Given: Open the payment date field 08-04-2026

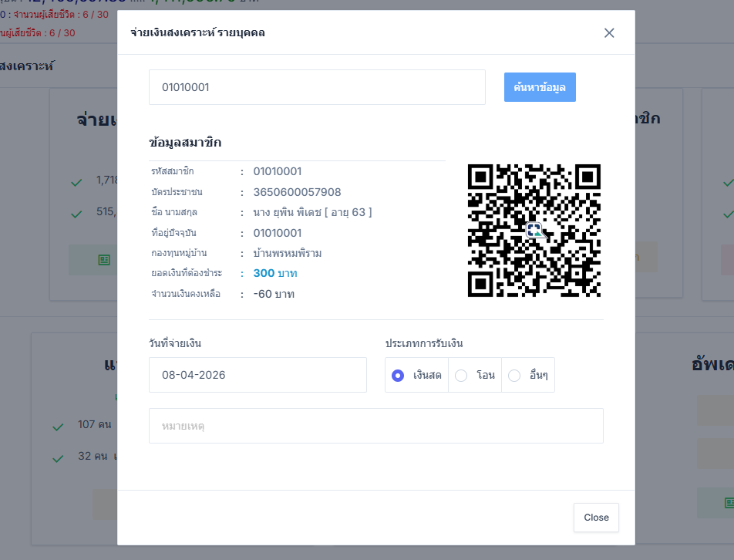Looking at the screenshot, I should [258, 375].
